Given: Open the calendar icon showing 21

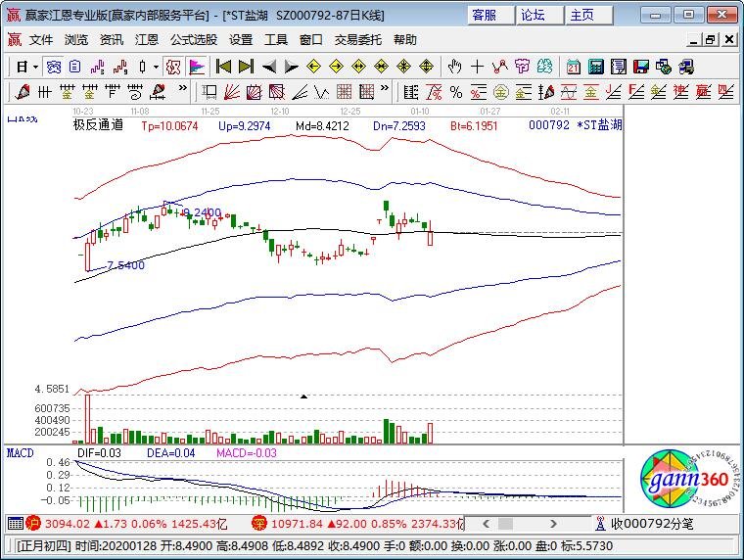Looking at the screenshot, I should [x=574, y=67].
